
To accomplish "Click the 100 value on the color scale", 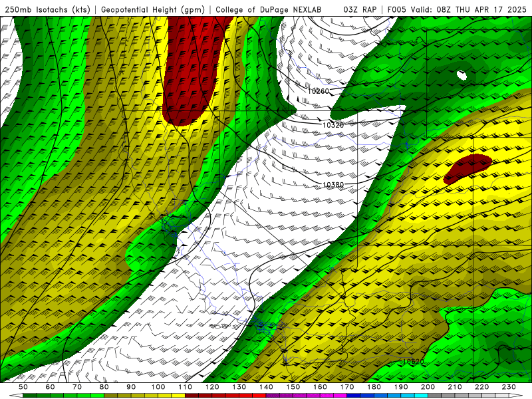I will (x=158, y=387).
